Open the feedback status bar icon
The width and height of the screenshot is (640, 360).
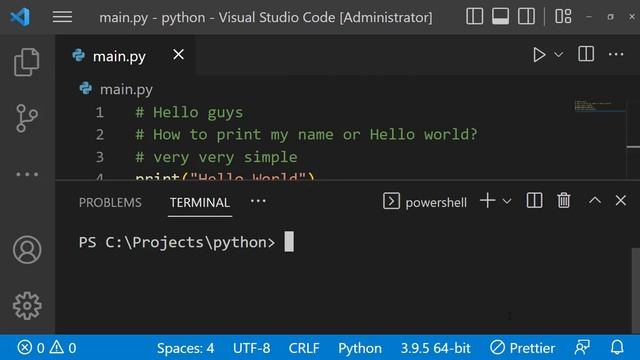tap(582, 348)
